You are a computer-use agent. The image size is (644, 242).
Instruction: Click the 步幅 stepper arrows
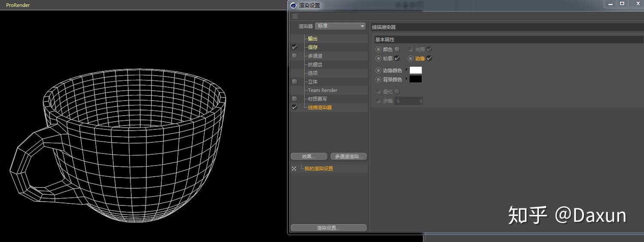421,101
